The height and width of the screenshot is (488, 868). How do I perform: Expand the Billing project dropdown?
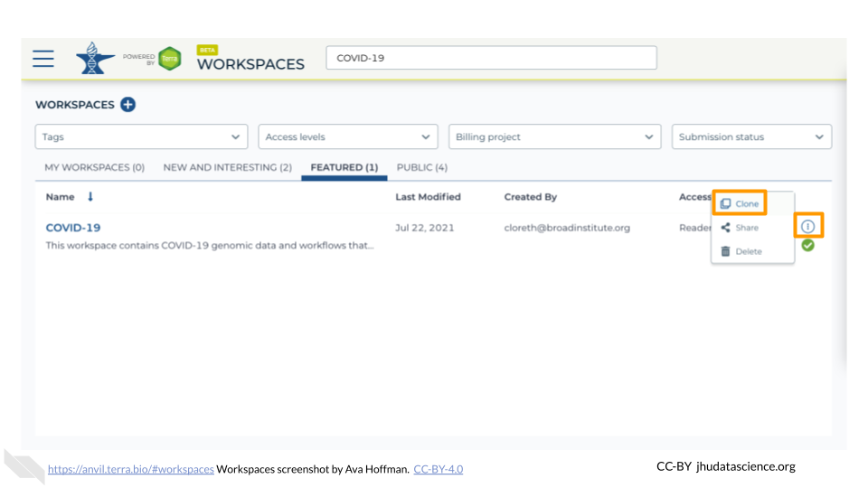tap(554, 136)
